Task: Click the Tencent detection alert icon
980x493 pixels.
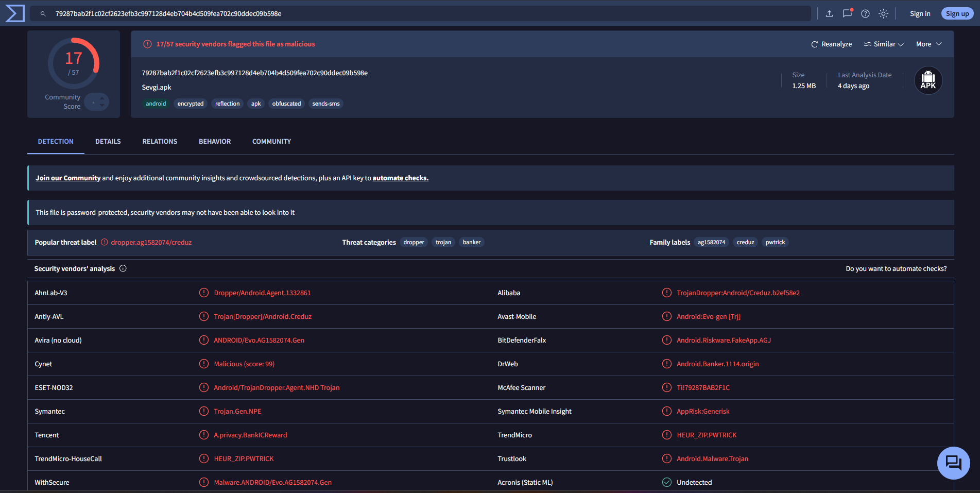Action: (x=204, y=435)
